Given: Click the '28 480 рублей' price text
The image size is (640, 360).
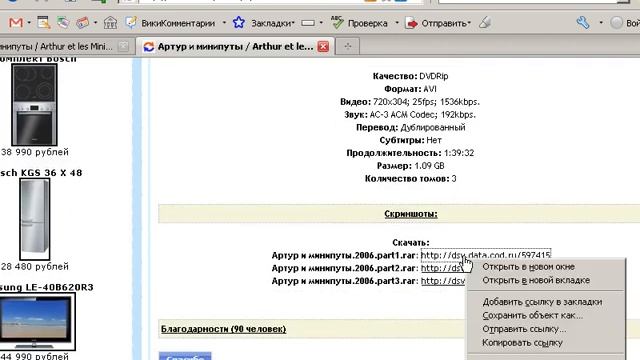Looking at the screenshot, I should 35,267.
